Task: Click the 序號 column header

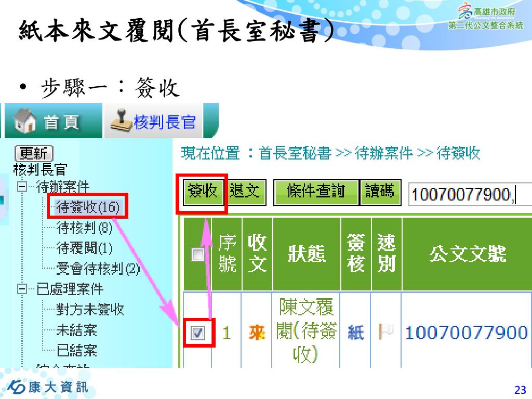Action: (x=227, y=254)
